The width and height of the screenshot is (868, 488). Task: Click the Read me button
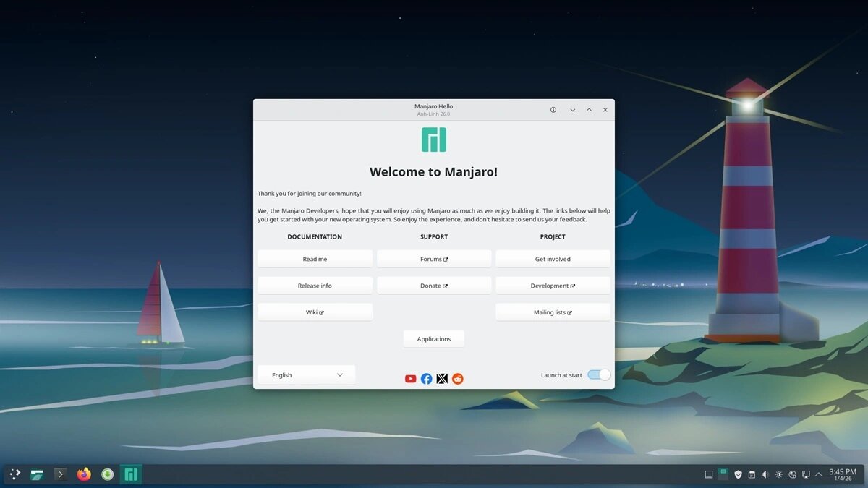(315, 259)
